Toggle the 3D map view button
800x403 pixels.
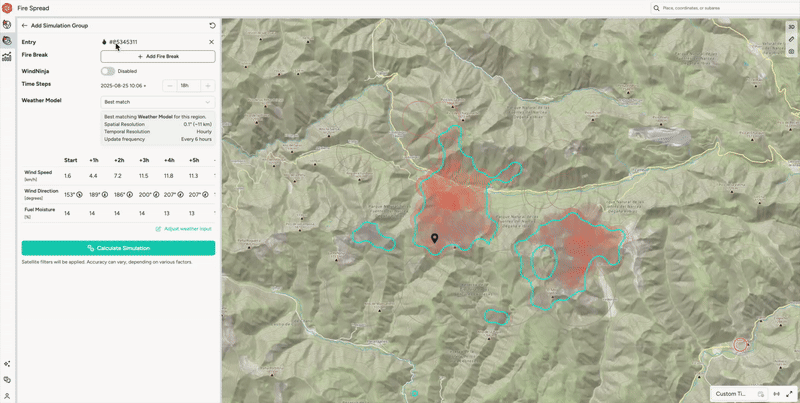(x=791, y=27)
